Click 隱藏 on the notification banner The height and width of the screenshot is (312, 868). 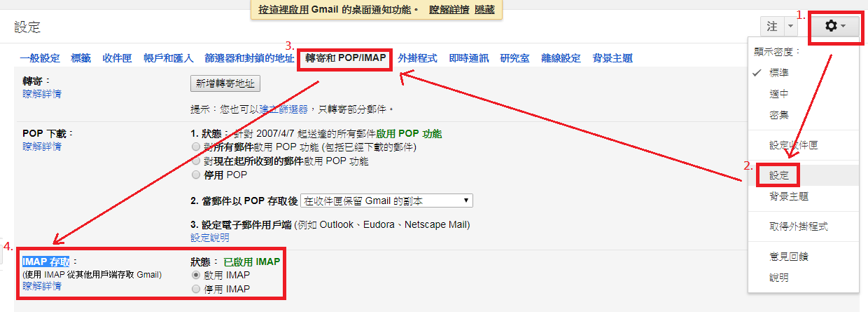pos(484,9)
